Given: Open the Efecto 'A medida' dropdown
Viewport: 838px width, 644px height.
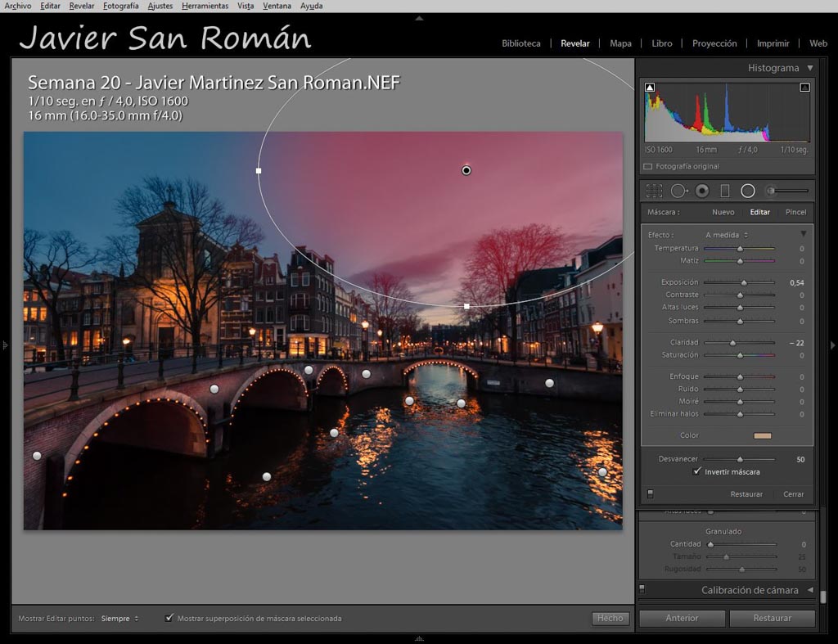Looking at the screenshot, I should (x=727, y=235).
